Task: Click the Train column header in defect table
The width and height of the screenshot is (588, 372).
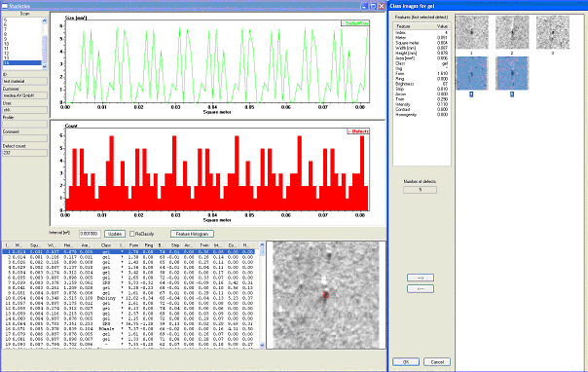Action: coord(204,245)
